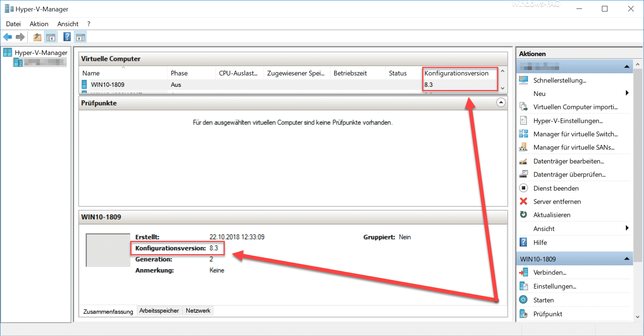The height and width of the screenshot is (336, 644).
Task: Click the WIN10-1809 virtual machine icon
Action: [84, 84]
